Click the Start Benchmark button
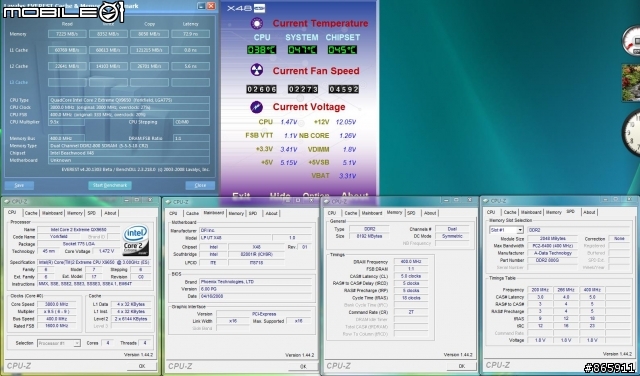The image size is (640, 376). 110,185
